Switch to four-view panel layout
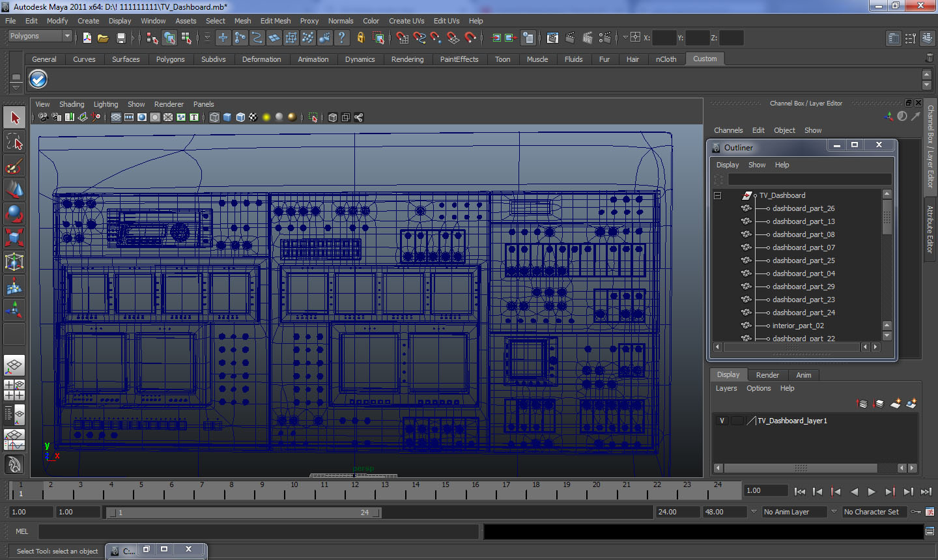The image size is (938, 560). [14, 389]
